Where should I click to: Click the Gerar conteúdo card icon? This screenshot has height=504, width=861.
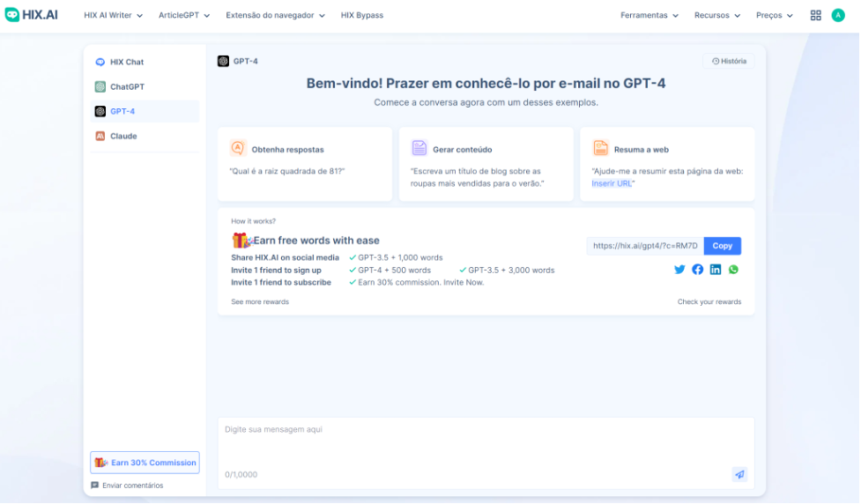coord(419,148)
